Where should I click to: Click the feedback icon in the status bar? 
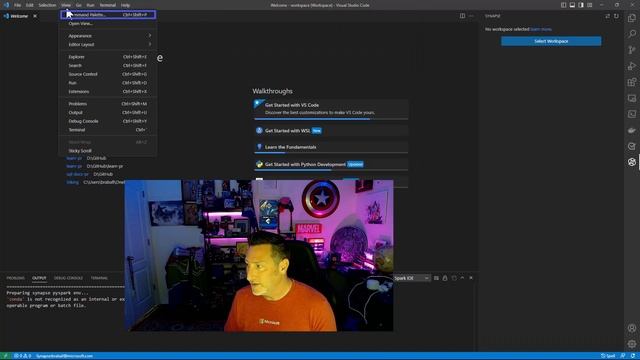click(x=623, y=356)
